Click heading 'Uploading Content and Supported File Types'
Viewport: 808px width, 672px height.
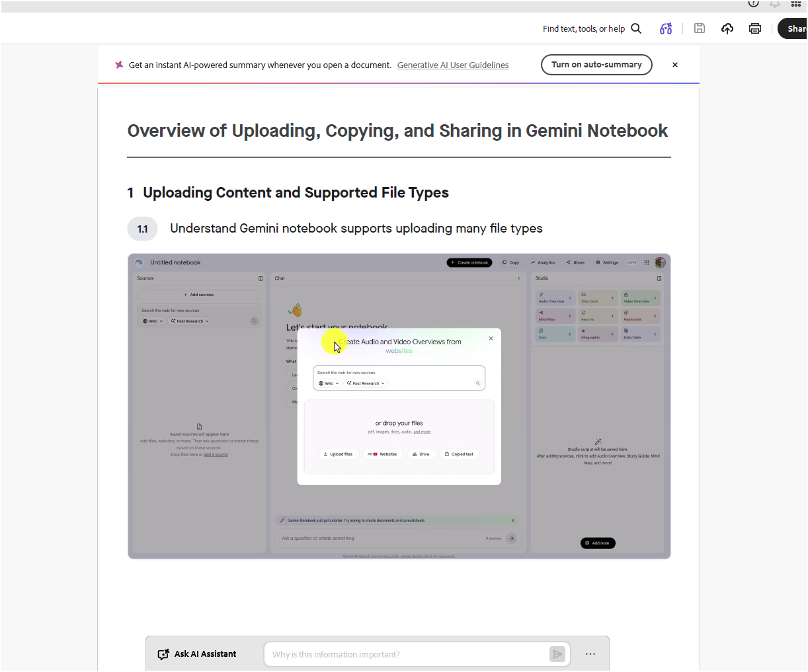[296, 193]
